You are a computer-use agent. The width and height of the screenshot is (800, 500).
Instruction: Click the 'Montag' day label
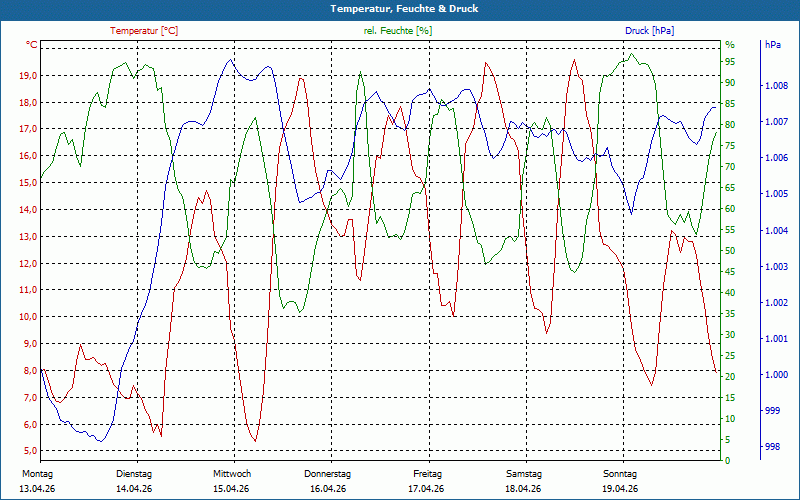[x=37, y=474]
